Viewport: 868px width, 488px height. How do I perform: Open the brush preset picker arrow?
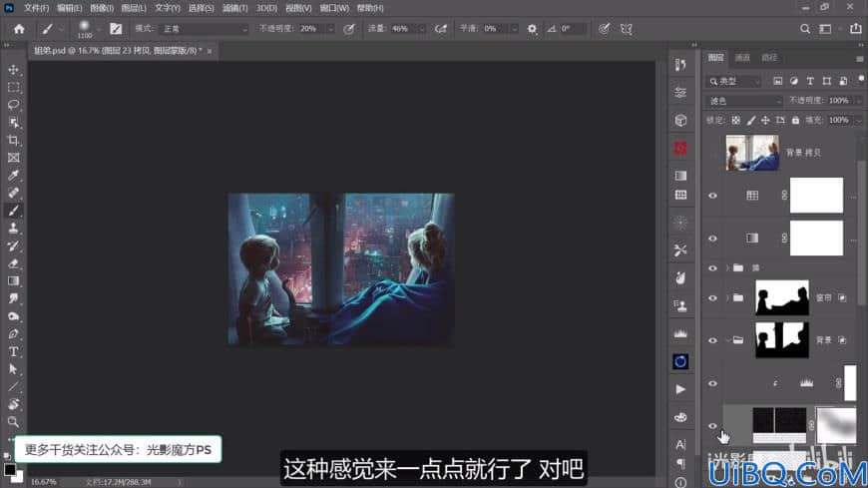[99, 29]
